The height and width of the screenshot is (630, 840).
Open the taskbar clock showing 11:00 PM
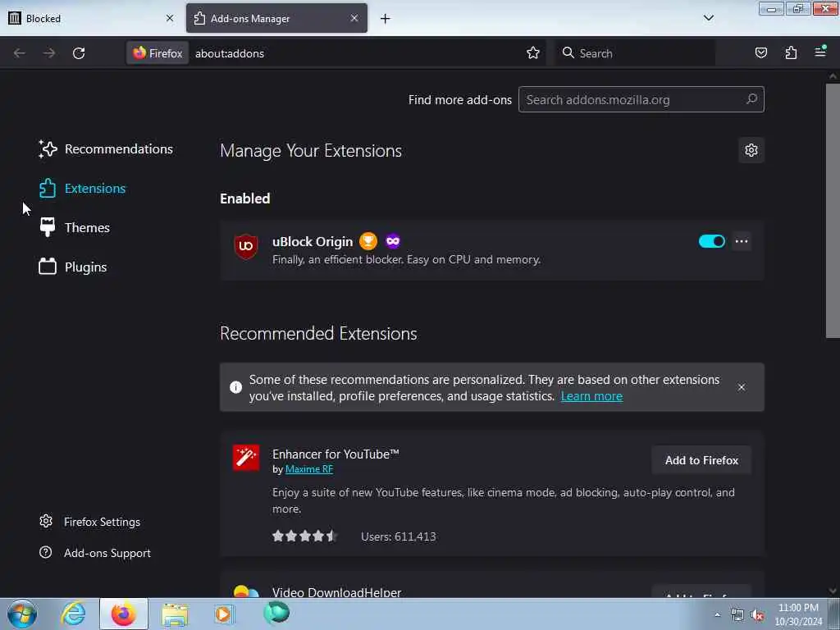[x=798, y=614]
